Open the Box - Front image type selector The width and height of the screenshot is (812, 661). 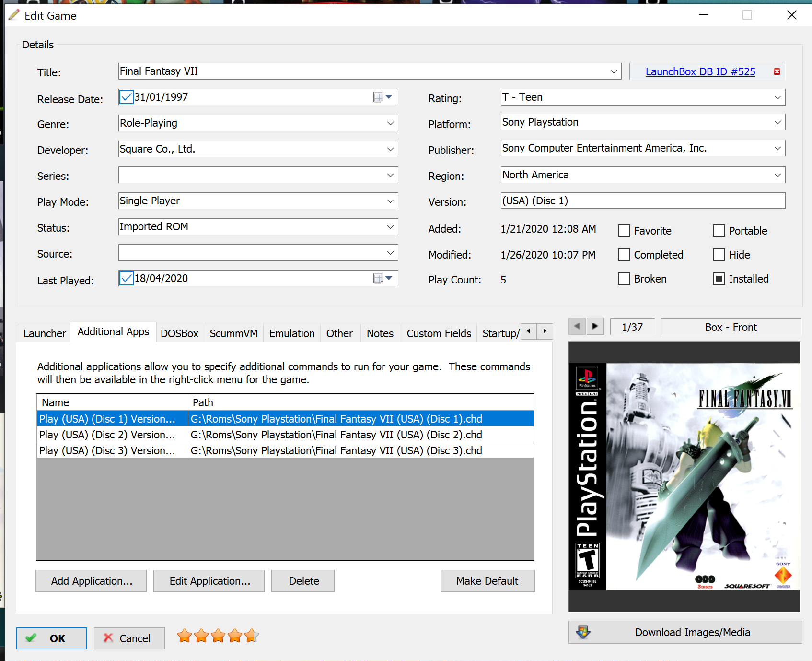[731, 327]
